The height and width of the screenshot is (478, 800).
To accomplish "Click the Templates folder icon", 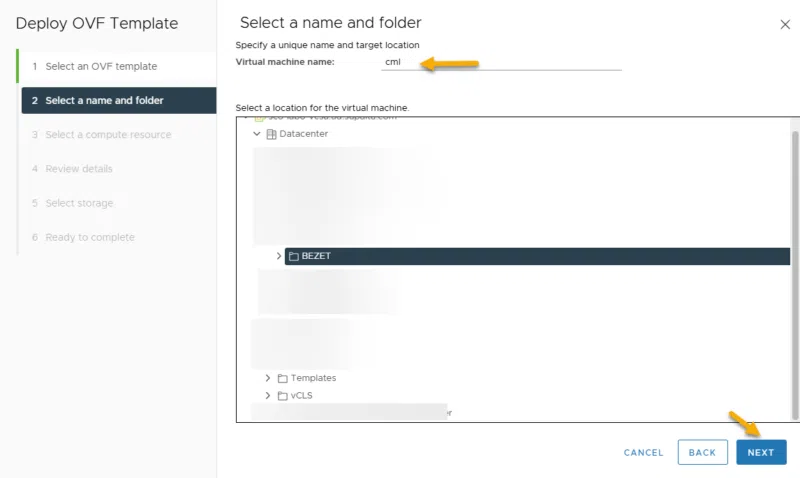I will (x=283, y=378).
